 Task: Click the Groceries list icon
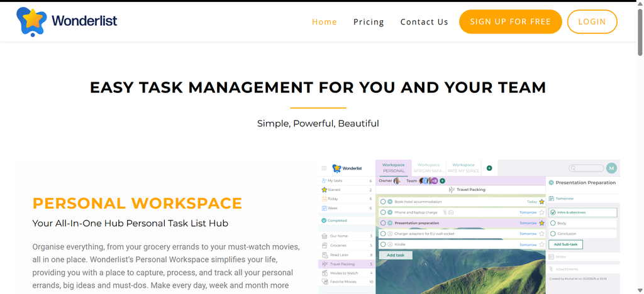pyautogui.click(x=325, y=246)
